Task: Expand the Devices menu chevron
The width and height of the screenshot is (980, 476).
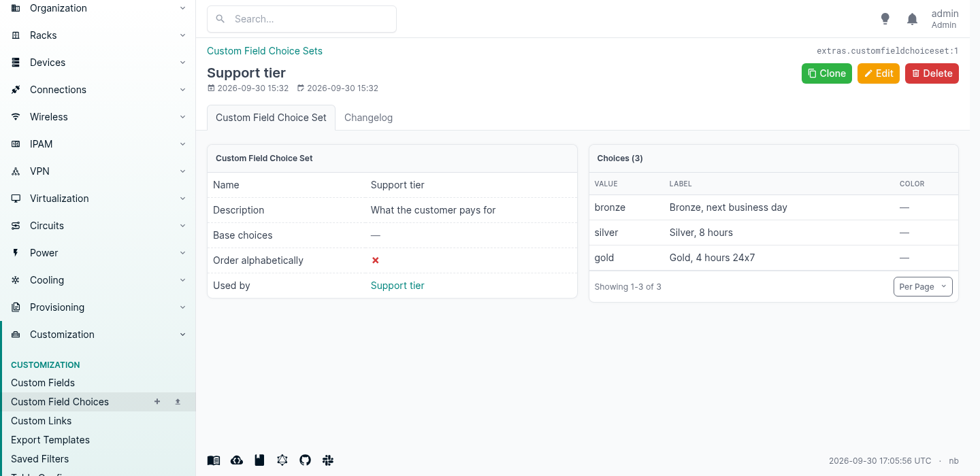Action: [x=182, y=63]
